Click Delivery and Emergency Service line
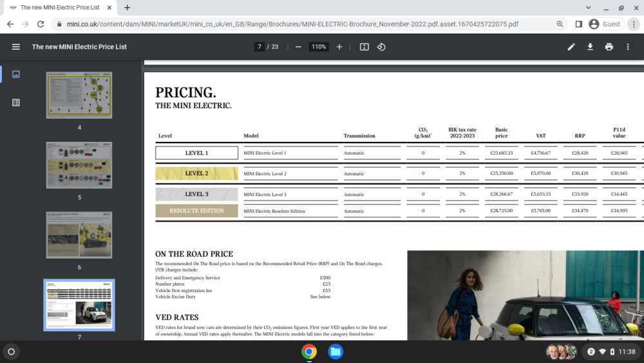Viewport: 644px width, 363px height. coord(187,278)
